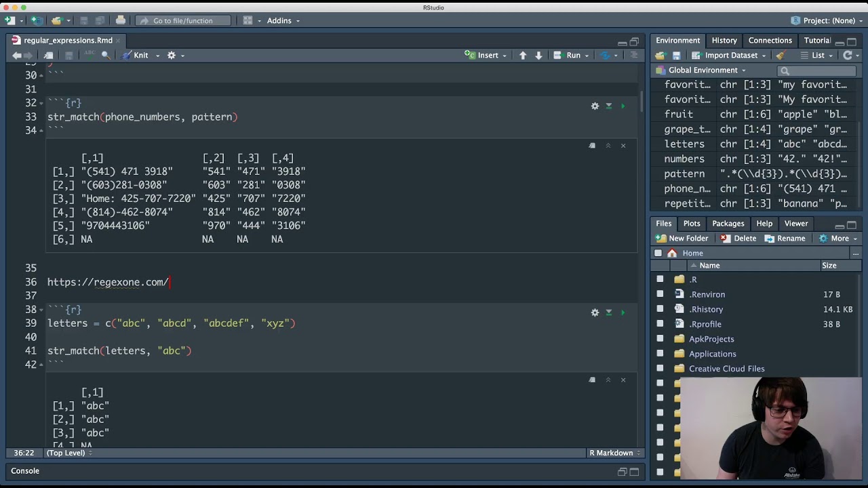Switch to the History tab

click(x=724, y=41)
